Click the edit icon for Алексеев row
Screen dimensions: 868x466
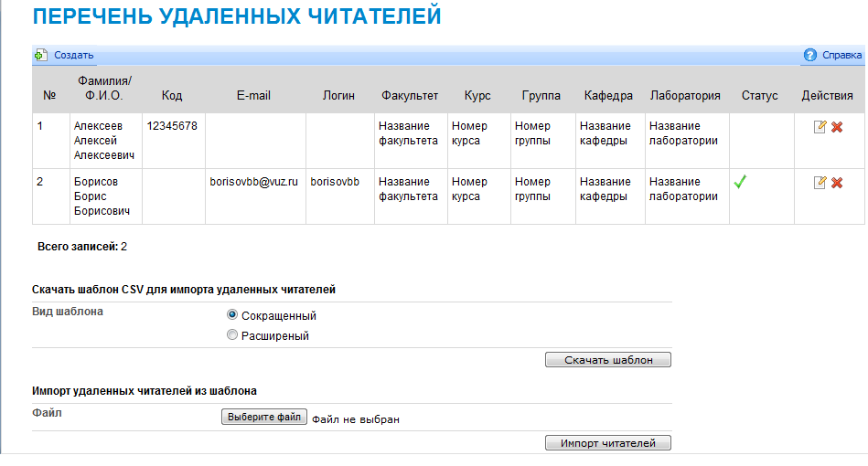click(x=820, y=127)
